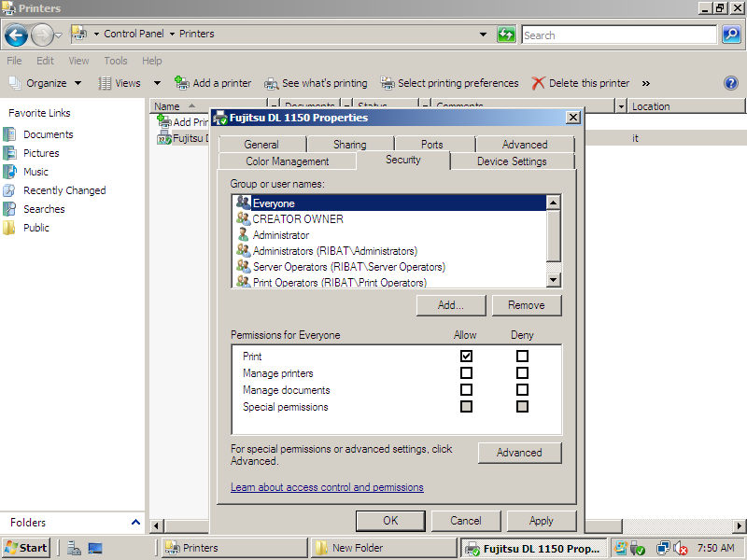The width and height of the screenshot is (747, 560).
Task: Open the Documents favorite link icon
Action: coord(9,134)
